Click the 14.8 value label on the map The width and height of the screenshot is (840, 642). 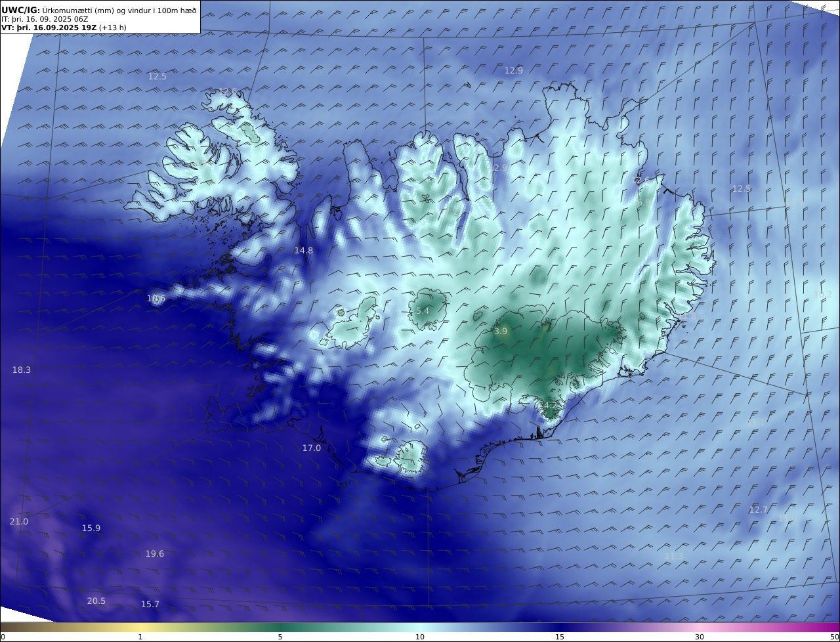coord(304,250)
